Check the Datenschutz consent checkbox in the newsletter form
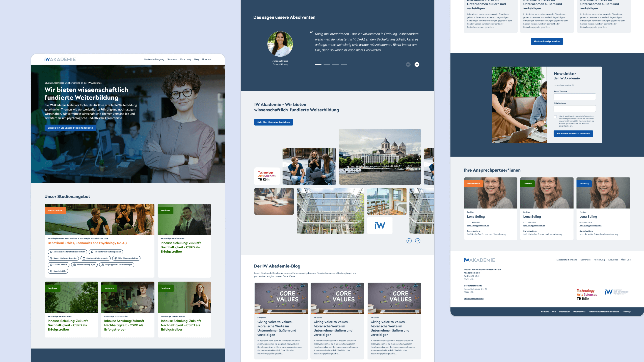This screenshot has height=362, width=644. pos(555,117)
